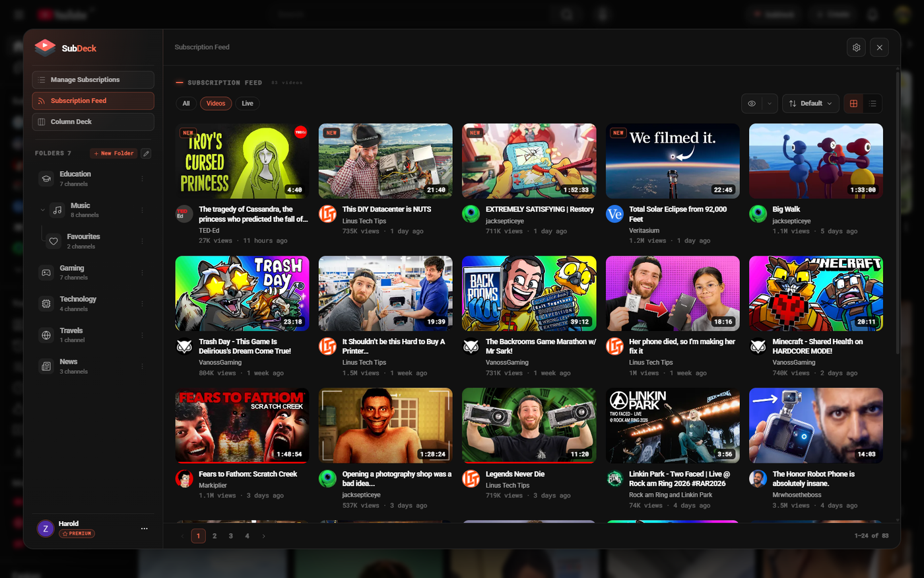Click the TED-Ed channel avatar

point(184,213)
